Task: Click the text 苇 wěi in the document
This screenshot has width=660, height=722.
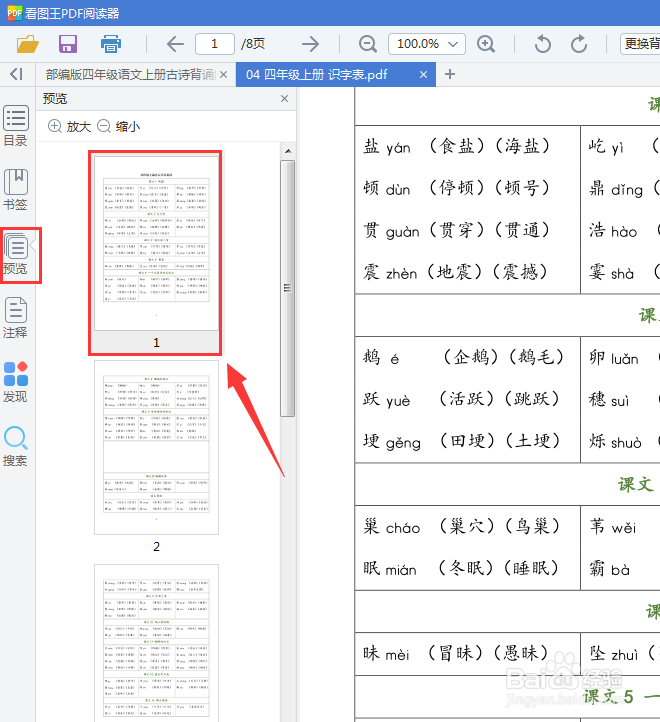Action: [x=613, y=527]
